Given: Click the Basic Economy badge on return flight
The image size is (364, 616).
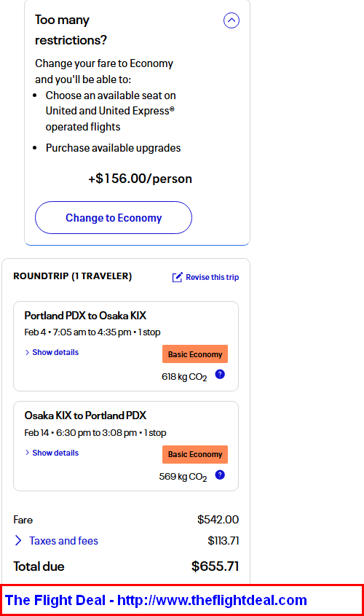Looking at the screenshot, I should pos(195,455).
